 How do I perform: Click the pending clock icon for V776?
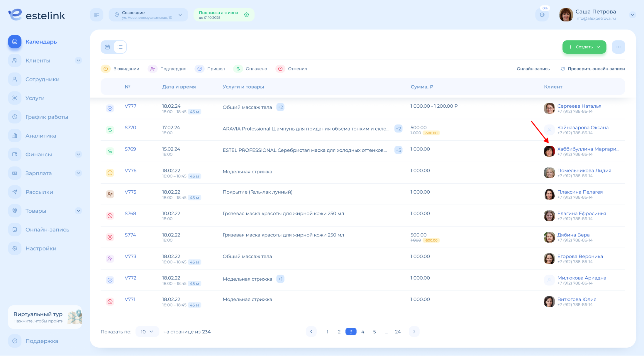point(110,173)
